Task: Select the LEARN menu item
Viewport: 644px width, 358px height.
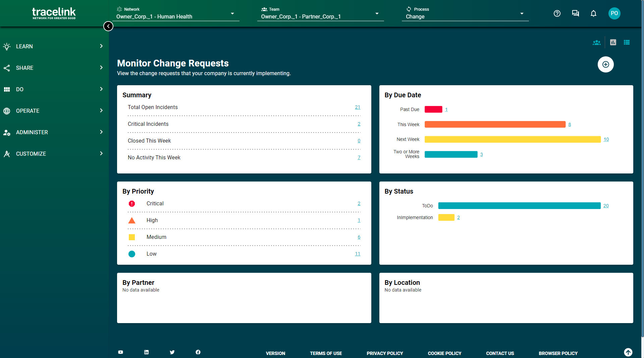Action: pos(54,46)
